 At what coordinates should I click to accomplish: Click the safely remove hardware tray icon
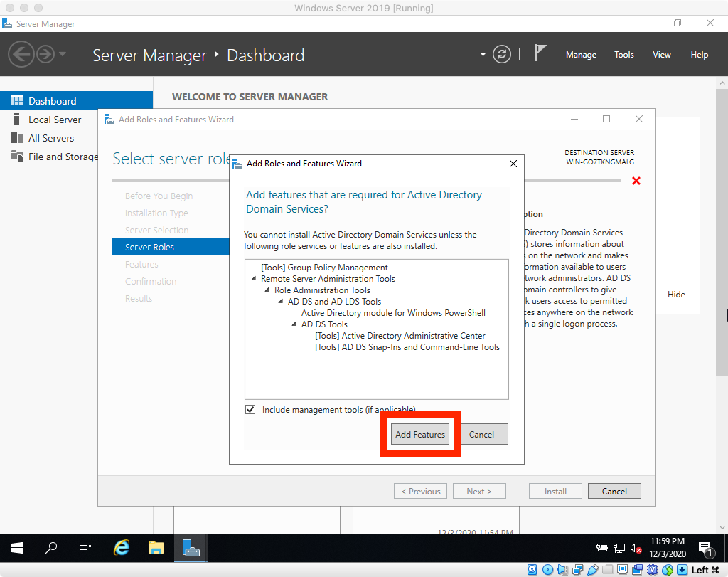601,549
